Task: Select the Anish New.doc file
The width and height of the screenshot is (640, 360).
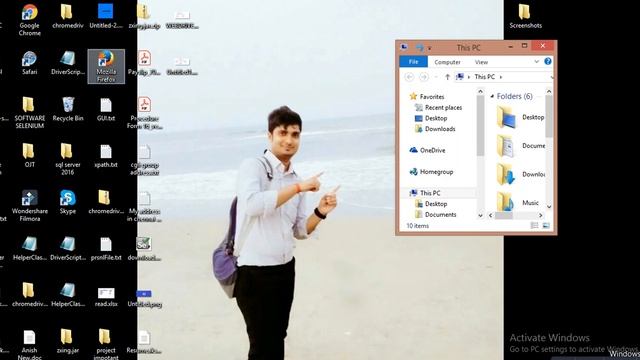Action: (29, 345)
